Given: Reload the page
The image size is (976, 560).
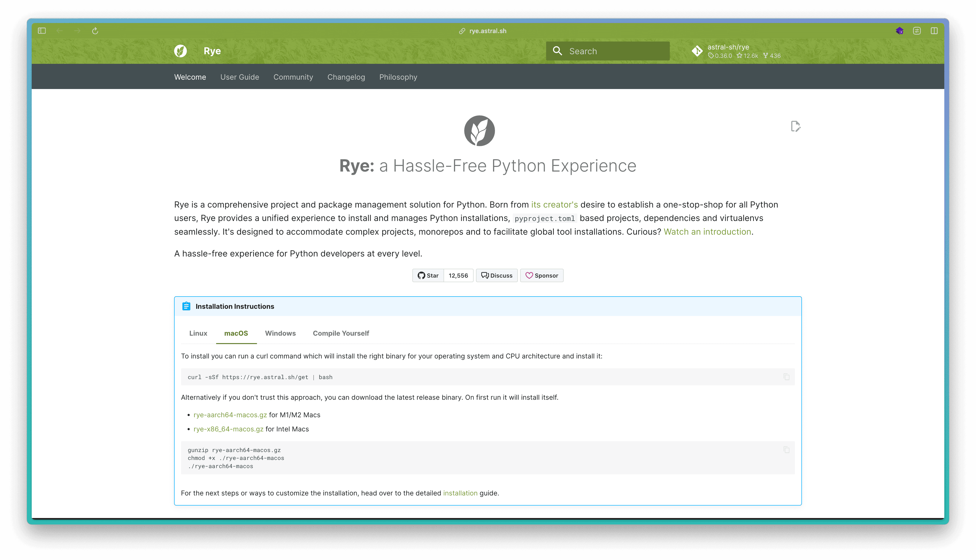Looking at the screenshot, I should click(x=95, y=31).
